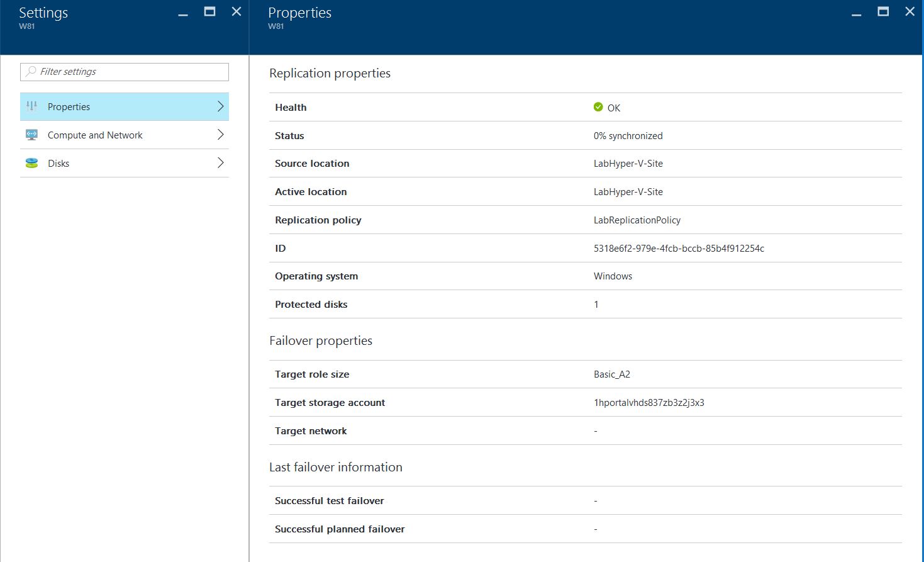Viewport: 924px width, 562px height.
Task: Expand the Compute and Network chevron
Action: (x=220, y=135)
